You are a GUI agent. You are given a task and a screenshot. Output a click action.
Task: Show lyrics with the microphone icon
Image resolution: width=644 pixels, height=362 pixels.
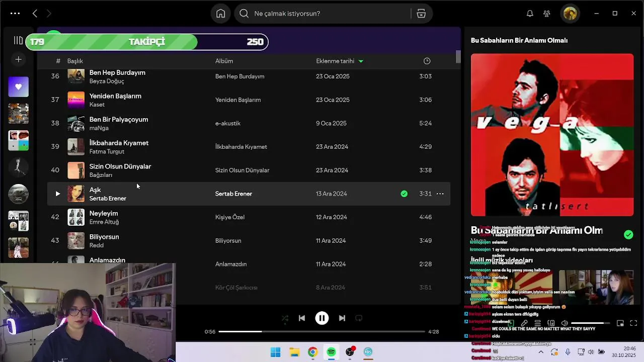pyautogui.click(x=524, y=323)
